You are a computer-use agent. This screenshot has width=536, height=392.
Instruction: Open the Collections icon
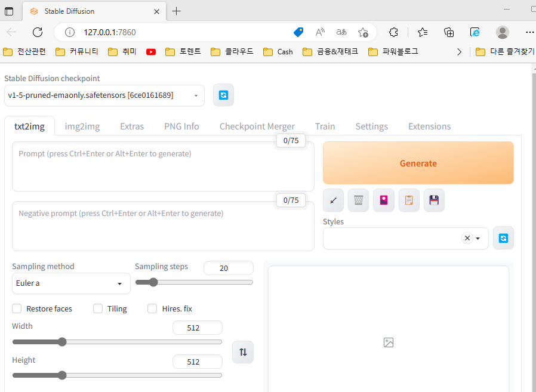pyautogui.click(x=448, y=32)
